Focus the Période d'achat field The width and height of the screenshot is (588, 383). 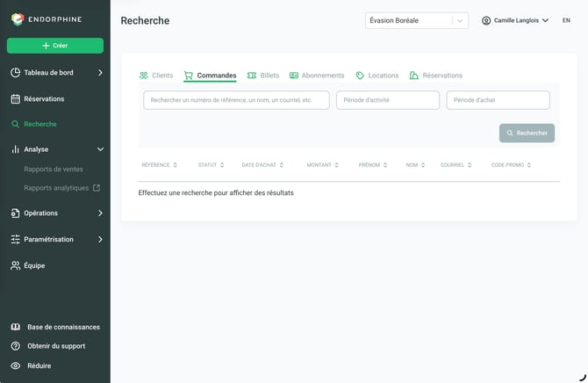(x=498, y=100)
